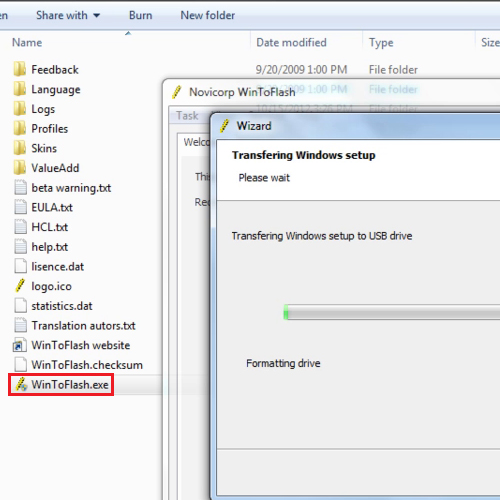The height and width of the screenshot is (500, 500).
Task: Select the Language folder name
Action: click(x=56, y=90)
